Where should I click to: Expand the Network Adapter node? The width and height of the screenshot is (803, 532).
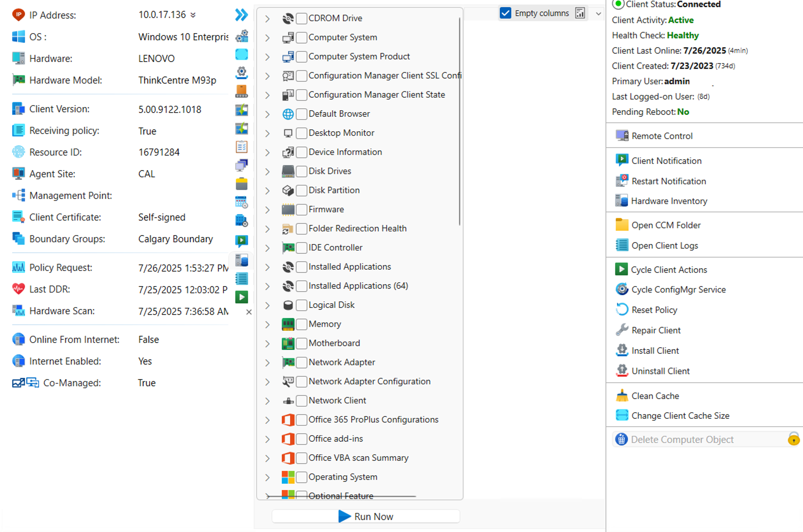pos(267,363)
